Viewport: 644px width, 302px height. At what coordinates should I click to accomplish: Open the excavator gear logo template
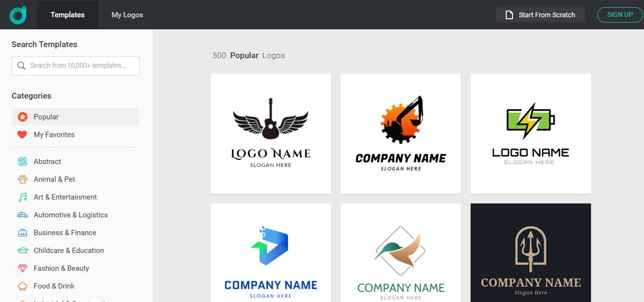[x=401, y=134]
